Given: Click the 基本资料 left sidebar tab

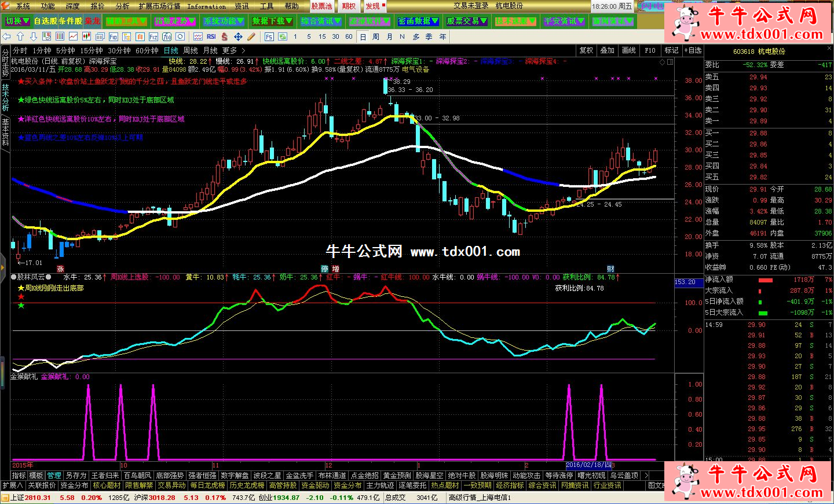Looking at the screenshot, I should (x=5, y=132).
